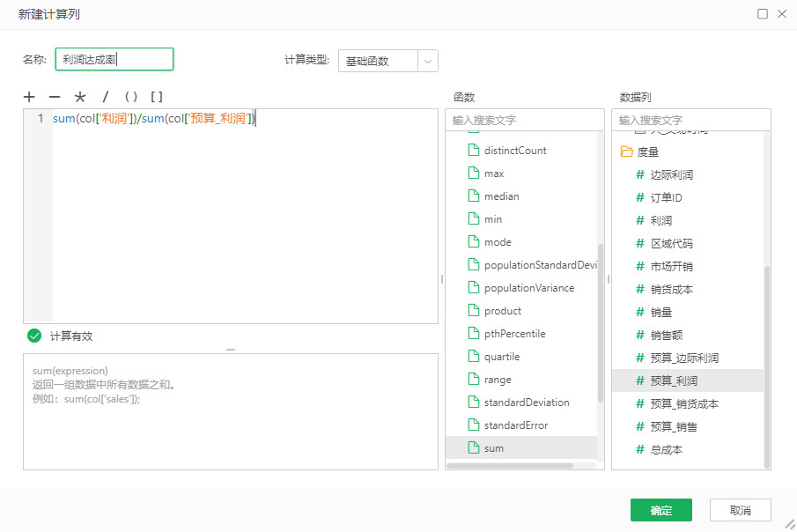797x532 pixels.
Task: Click the 度量 folder icon
Action: click(627, 151)
